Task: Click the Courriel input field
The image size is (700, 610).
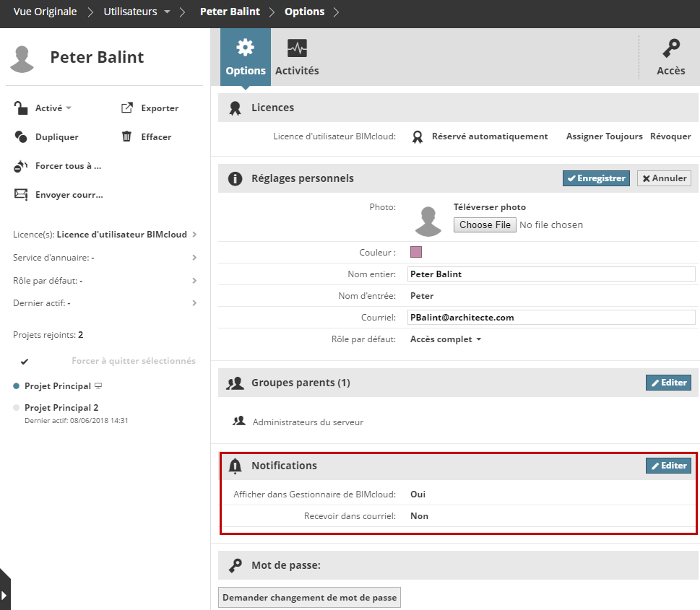Action: coord(550,318)
